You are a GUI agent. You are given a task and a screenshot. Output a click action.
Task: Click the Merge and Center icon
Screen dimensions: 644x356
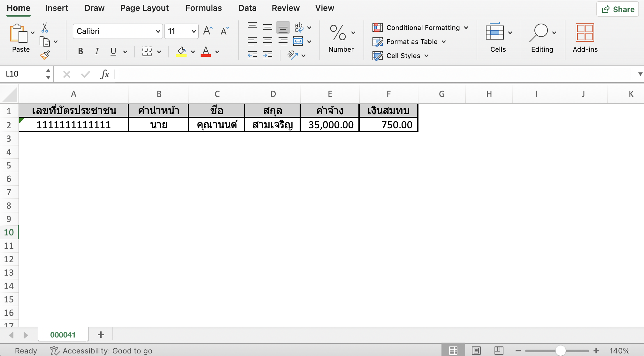click(x=298, y=41)
